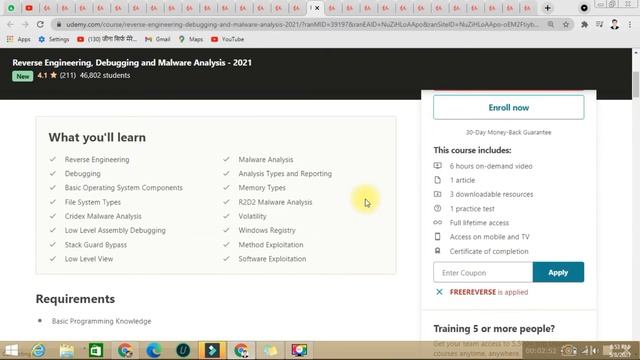Viewport: 640px width, 360px height.
Task: Switch to the first green-icon tab
Action: (x=11, y=8)
